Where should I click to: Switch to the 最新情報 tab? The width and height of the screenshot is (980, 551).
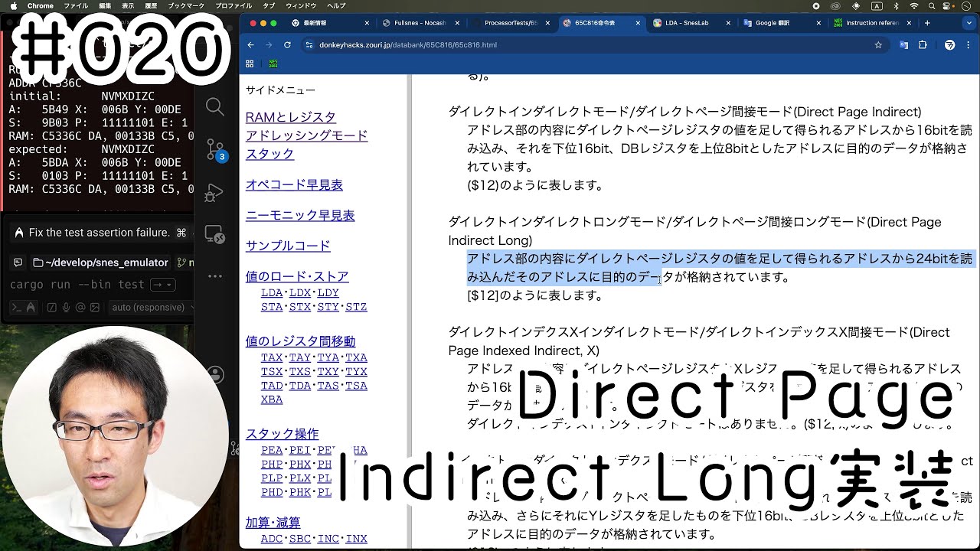[329, 23]
